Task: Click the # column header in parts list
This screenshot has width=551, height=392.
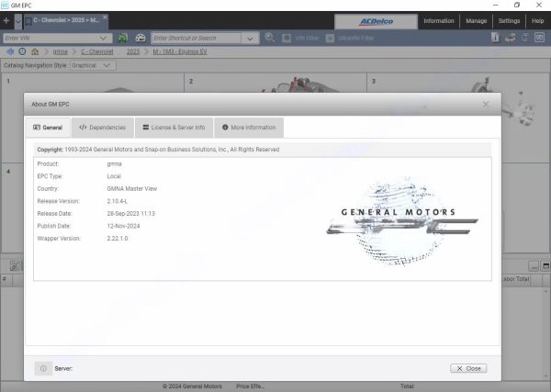Action: point(5,279)
